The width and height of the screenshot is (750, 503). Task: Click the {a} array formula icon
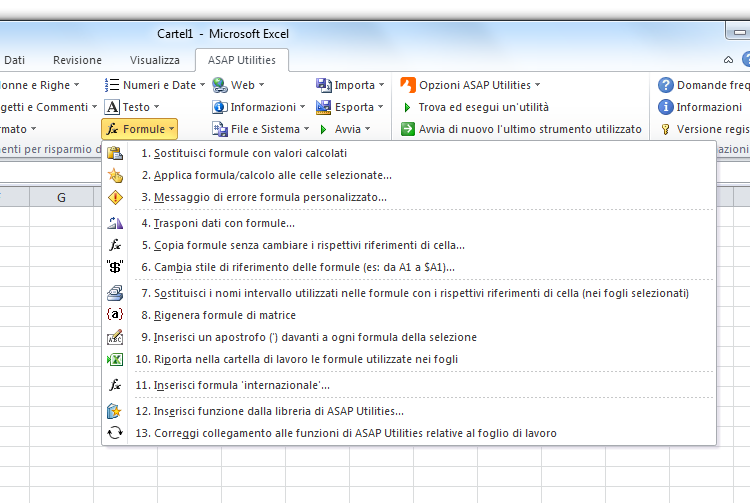115,315
